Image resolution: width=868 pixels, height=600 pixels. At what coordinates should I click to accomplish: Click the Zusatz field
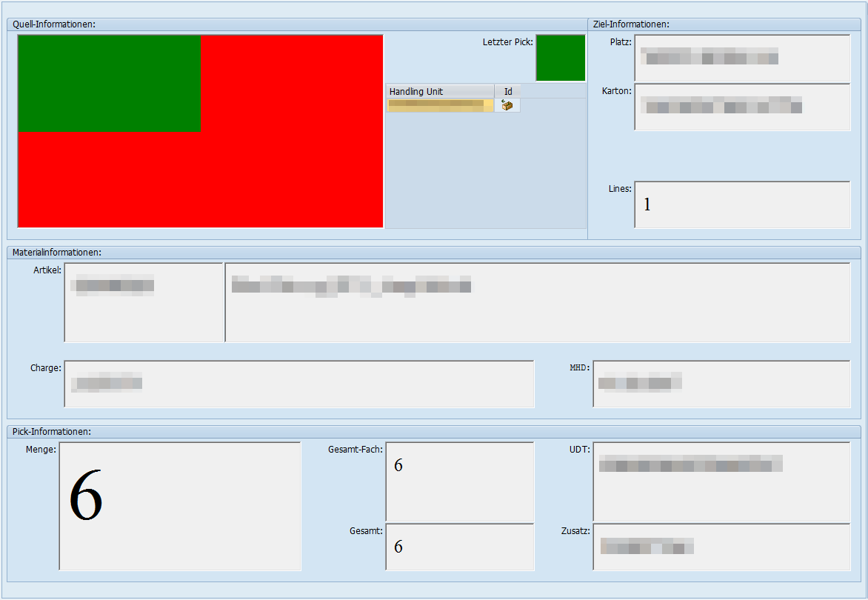point(721,547)
